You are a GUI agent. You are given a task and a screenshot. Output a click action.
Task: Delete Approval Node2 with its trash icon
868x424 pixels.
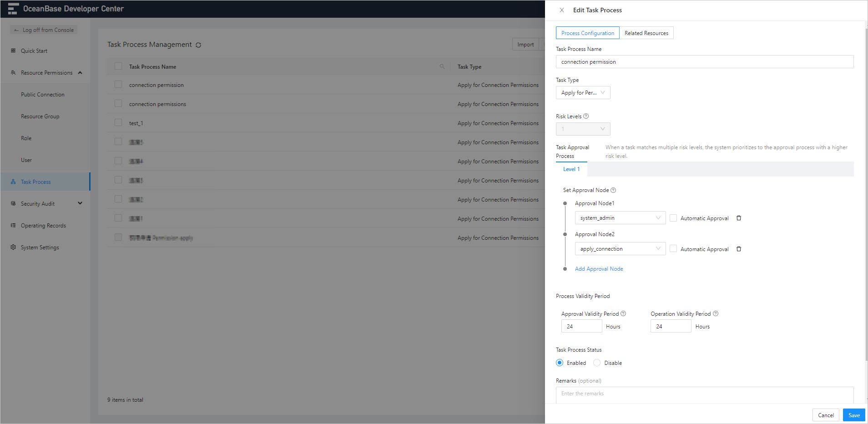739,249
